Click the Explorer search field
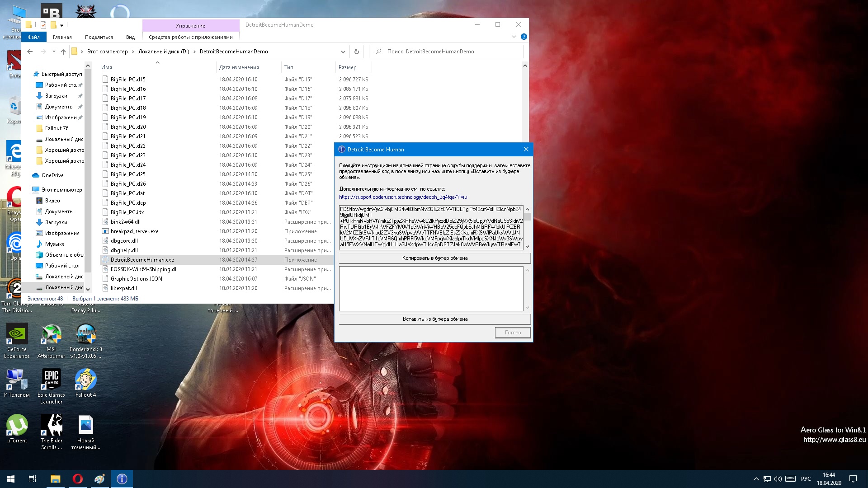 click(x=446, y=52)
